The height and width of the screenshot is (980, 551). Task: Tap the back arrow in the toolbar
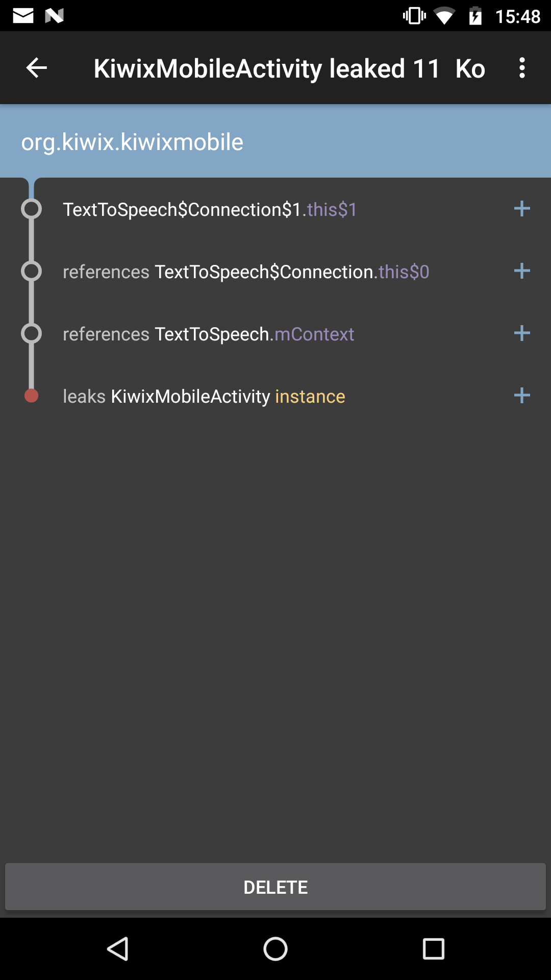click(36, 67)
